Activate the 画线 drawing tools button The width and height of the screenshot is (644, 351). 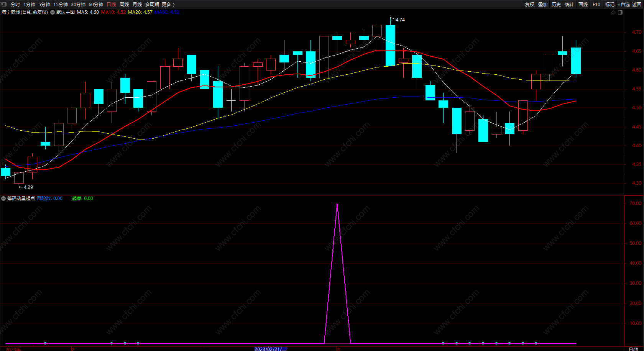tap(583, 4)
